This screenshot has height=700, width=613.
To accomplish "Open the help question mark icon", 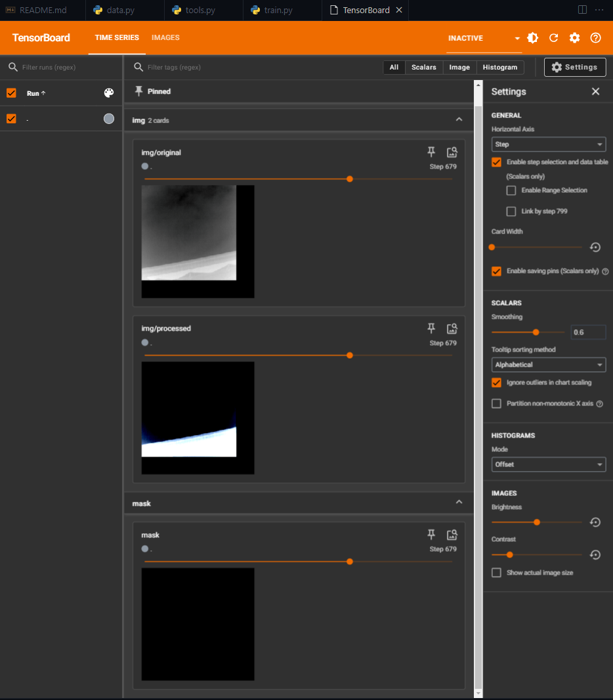I will click(595, 38).
